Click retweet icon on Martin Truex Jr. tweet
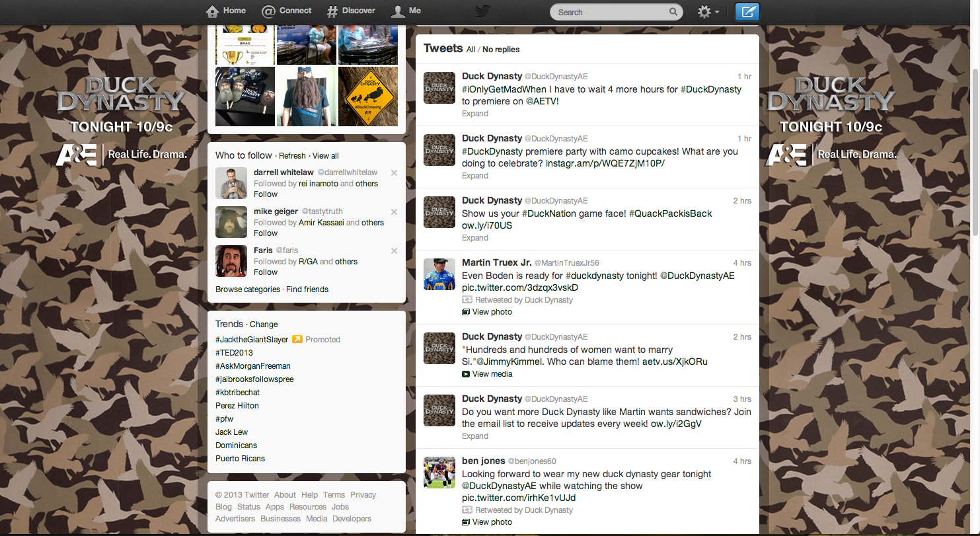The width and height of the screenshot is (980, 536). click(467, 300)
